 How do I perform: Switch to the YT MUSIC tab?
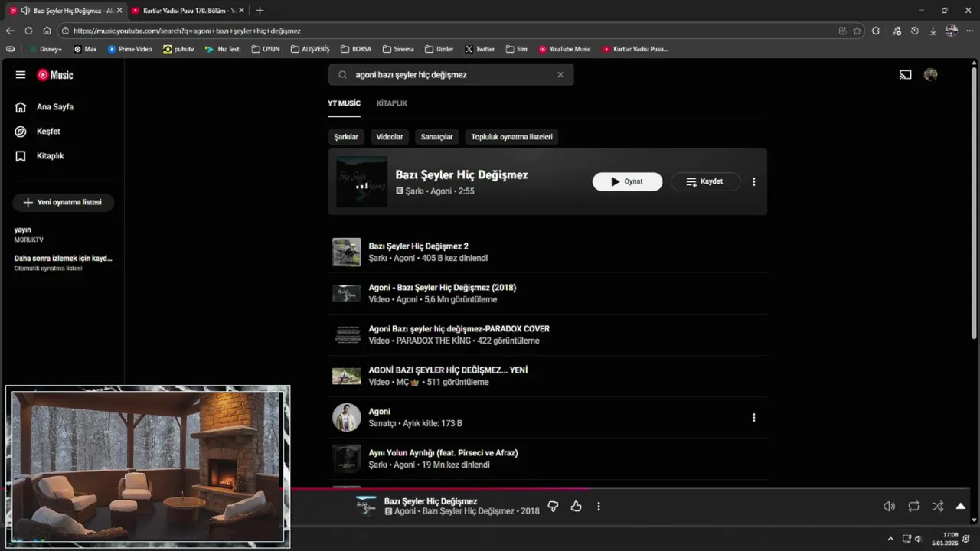pyautogui.click(x=344, y=103)
